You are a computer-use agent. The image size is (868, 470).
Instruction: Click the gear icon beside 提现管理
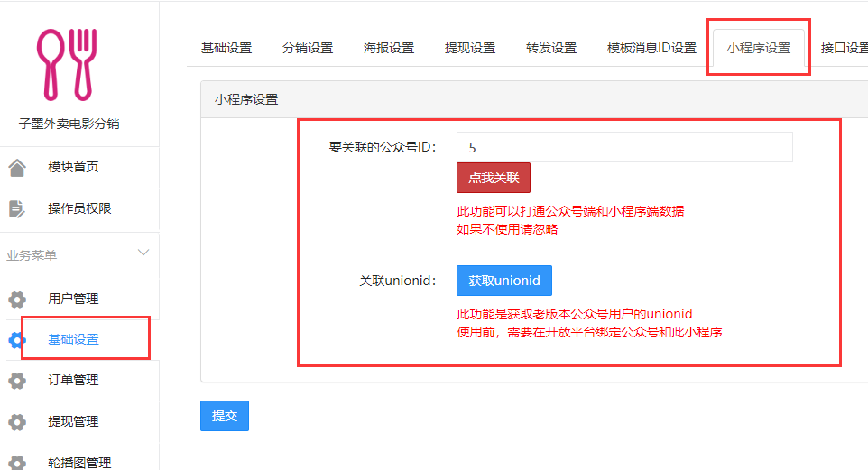(x=17, y=422)
